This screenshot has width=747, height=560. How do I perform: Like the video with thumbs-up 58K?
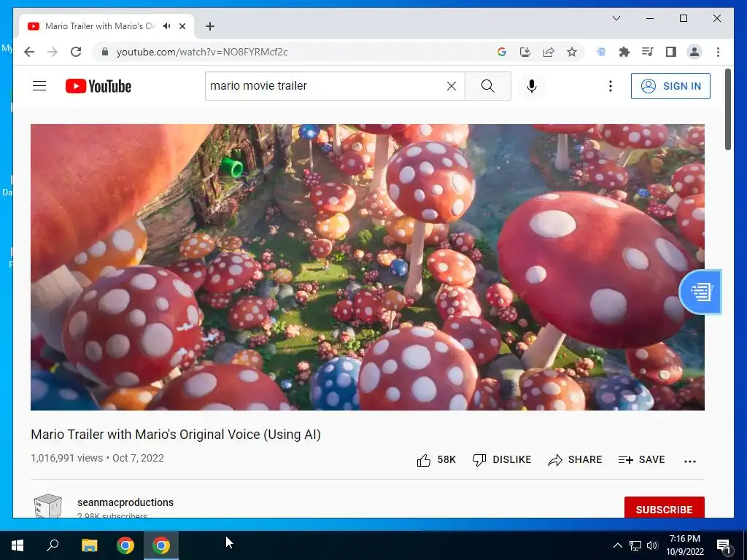click(x=436, y=459)
